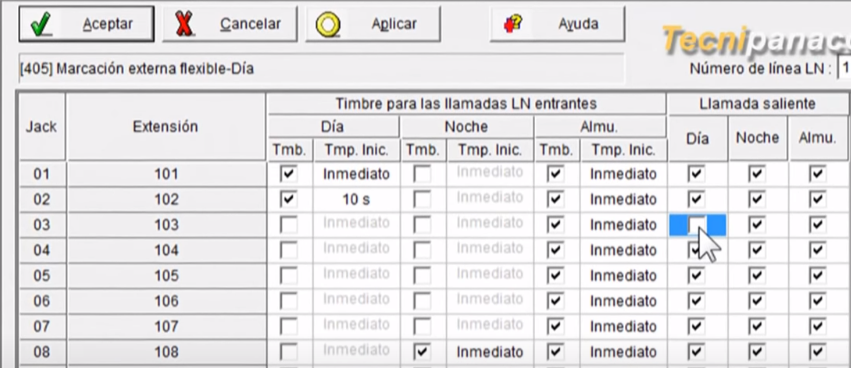This screenshot has height=368, width=851.
Task: Select Jack cell 06
Action: [x=42, y=301]
